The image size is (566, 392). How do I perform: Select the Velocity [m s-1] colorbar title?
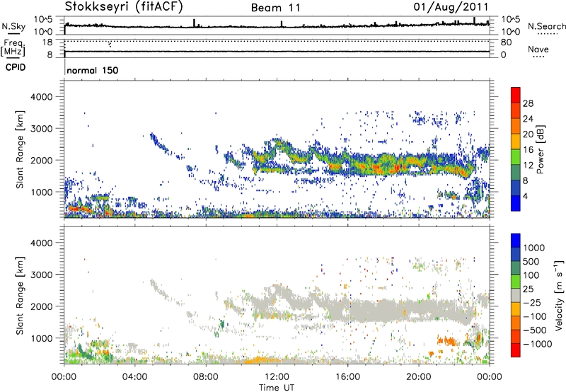559,296
